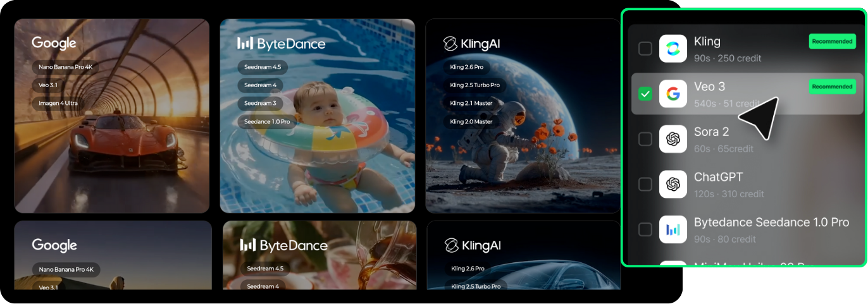Click the Kling app icon in list
Screen dimensions: 868x304
click(673, 49)
